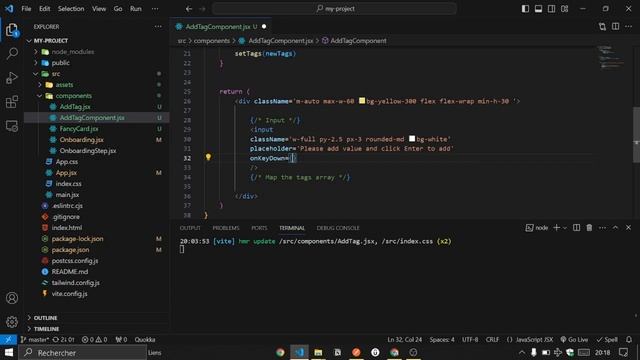Kill terminal with the trash icon
This screenshot has width=640, height=360.
coord(589,228)
